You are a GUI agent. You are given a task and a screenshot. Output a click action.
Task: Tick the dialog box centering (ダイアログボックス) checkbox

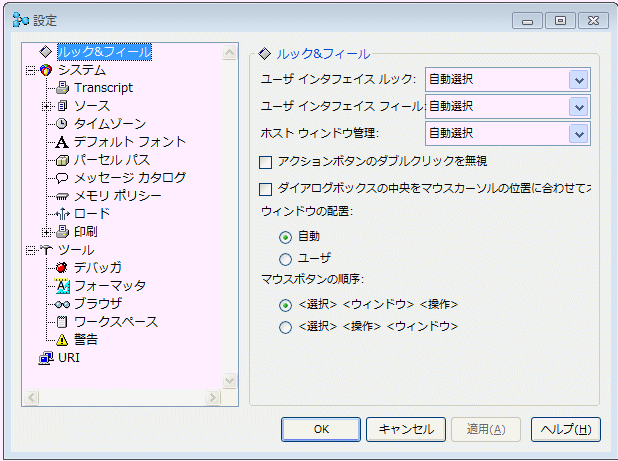point(266,188)
